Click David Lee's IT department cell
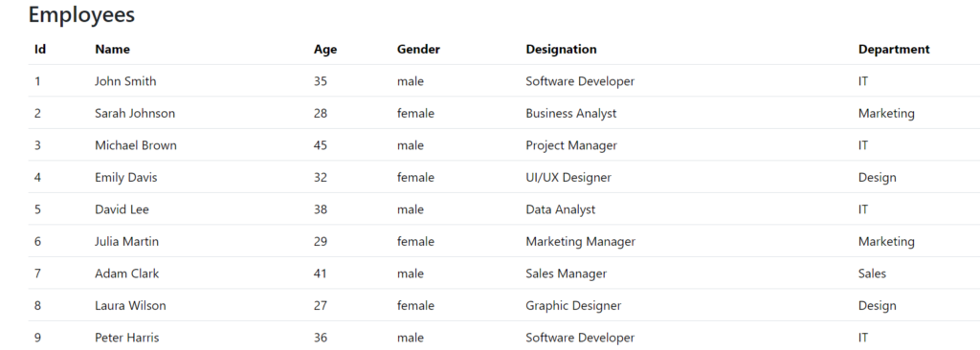 (x=863, y=209)
